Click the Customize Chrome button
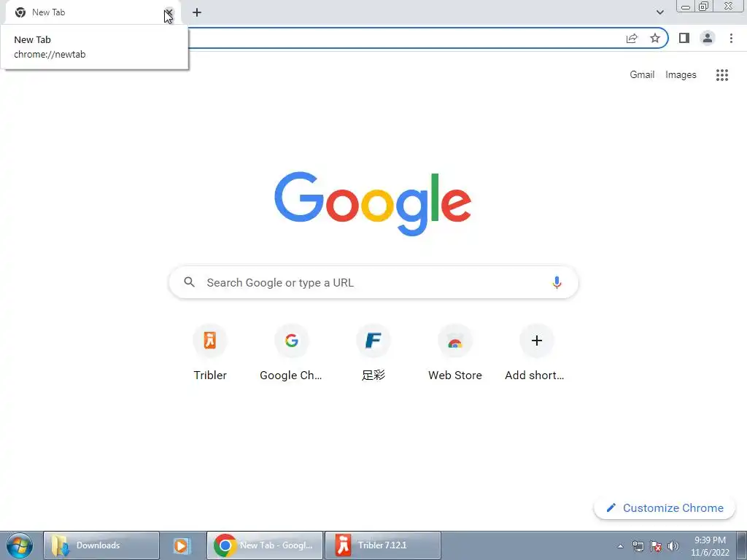The width and height of the screenshot is (747, 560). pos(665,508)
